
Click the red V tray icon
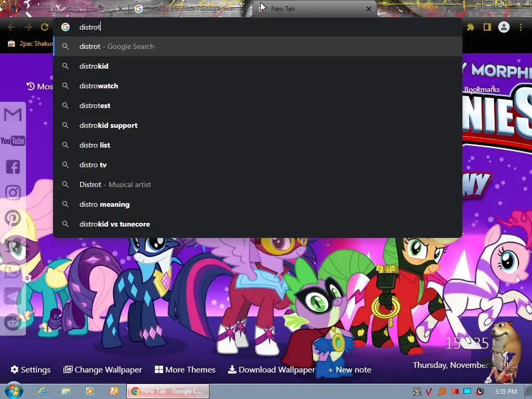tap(429, 392)
